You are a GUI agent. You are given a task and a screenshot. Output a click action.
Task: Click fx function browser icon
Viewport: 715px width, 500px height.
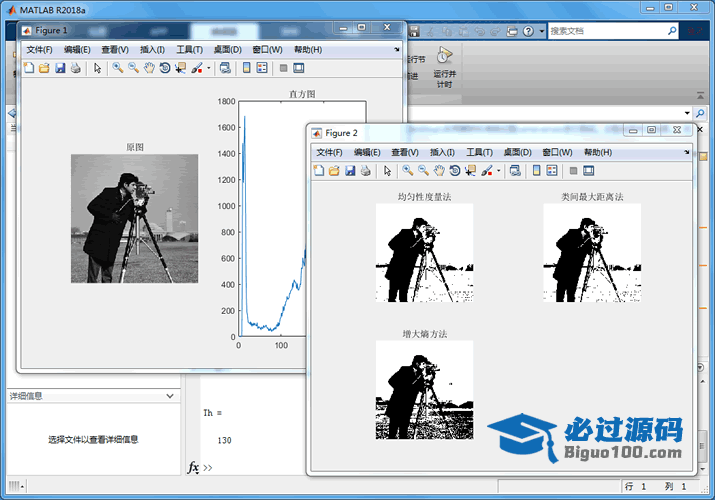point(193,467)
